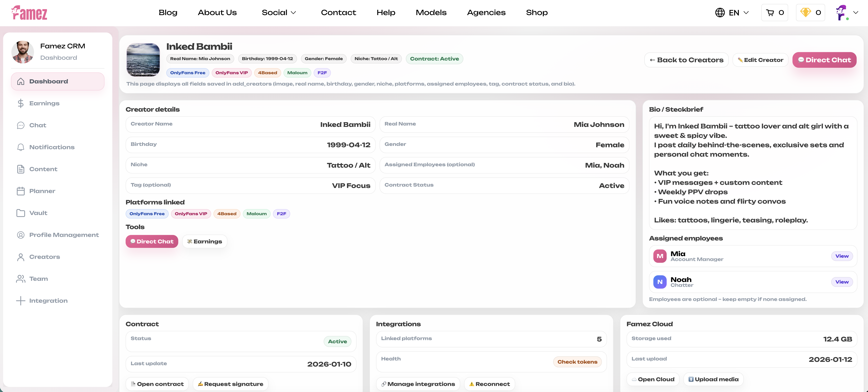Click the Integration plus icon in sidebar
This screenshot has height=392, width=868.
point(21,301)
